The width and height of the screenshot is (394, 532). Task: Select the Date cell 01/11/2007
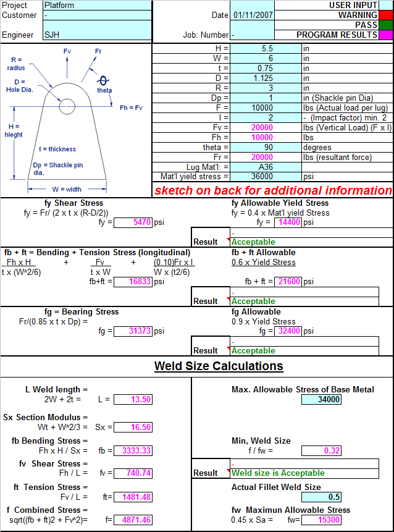click(252, 15)
